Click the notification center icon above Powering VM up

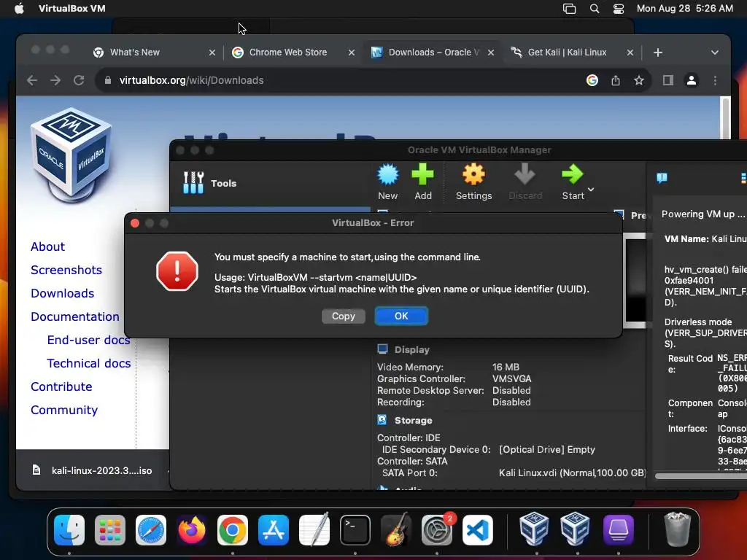click(x=662, y=178)
